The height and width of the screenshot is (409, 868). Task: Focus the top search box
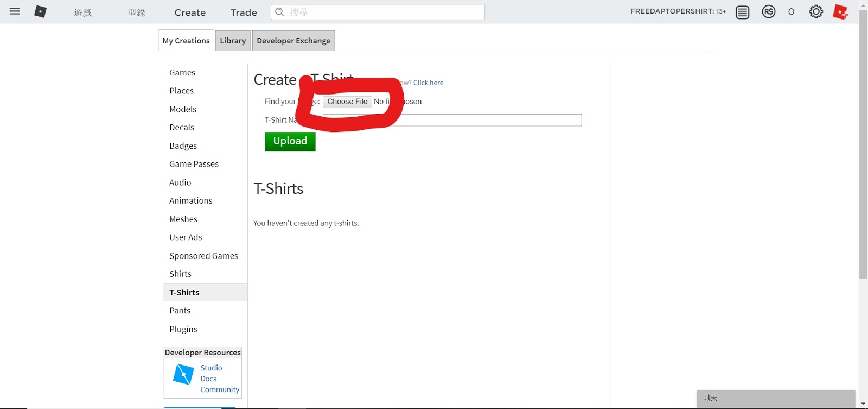[378, 12]
